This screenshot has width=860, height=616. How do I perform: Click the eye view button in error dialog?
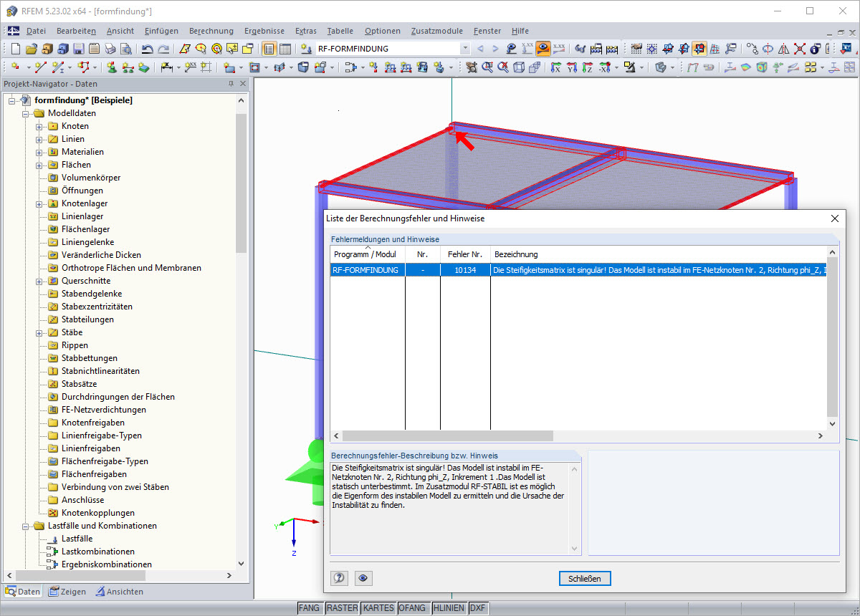coord(363,578)
